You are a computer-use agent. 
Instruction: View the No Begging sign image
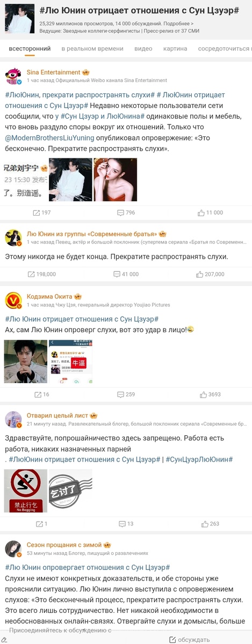pyautogui.click(x=26, y=491)
